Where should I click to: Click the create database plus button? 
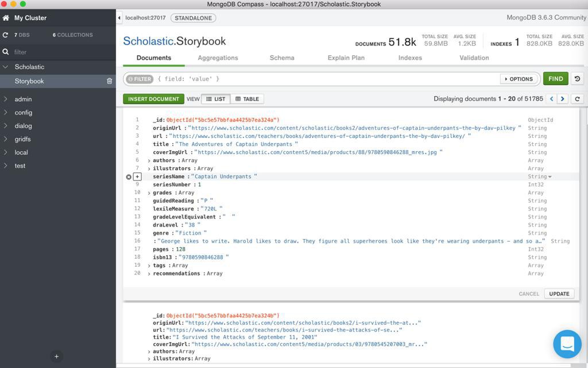pyautogui.click(x=57, y=356)
